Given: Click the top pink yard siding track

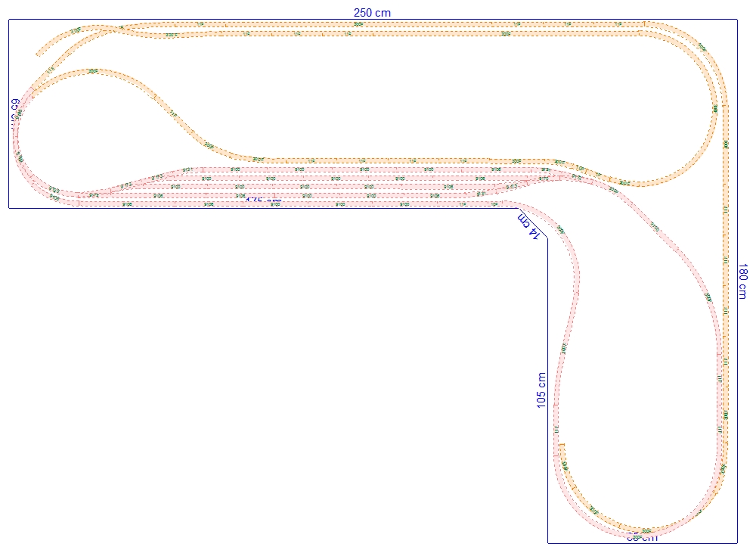Looking at the screenshot, I should coord(340,169).
